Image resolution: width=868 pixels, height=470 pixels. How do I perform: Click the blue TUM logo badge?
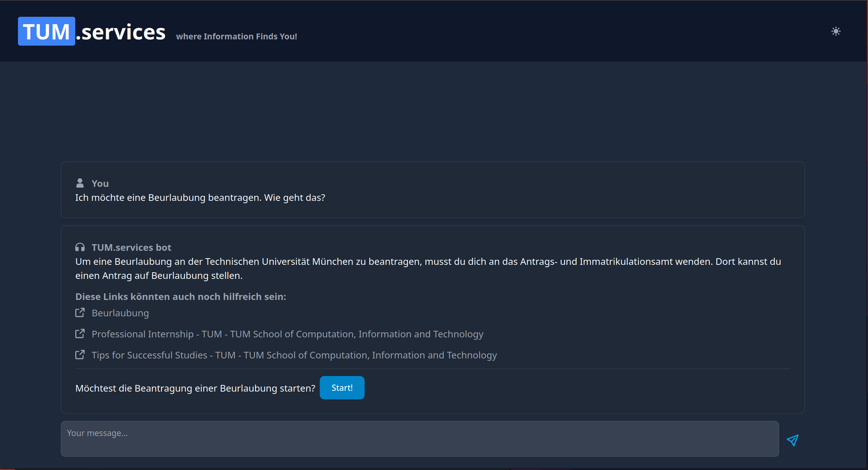46,32
